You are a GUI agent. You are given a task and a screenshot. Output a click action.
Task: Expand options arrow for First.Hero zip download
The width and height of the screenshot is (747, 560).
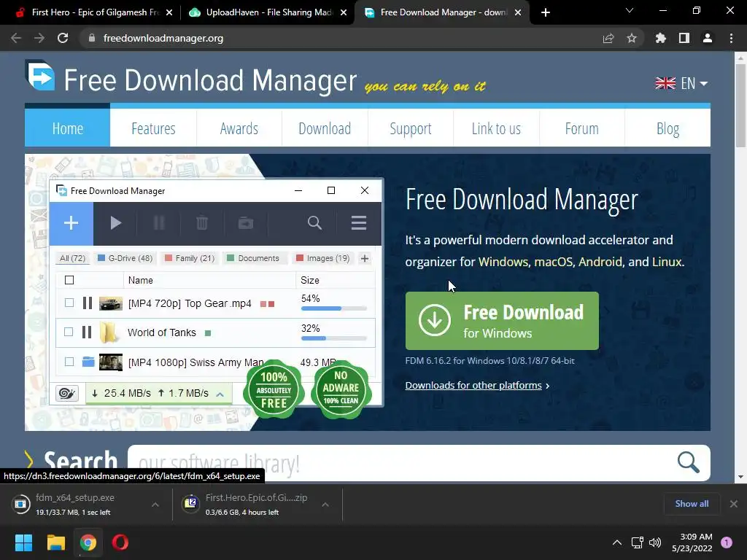point(325,505)
